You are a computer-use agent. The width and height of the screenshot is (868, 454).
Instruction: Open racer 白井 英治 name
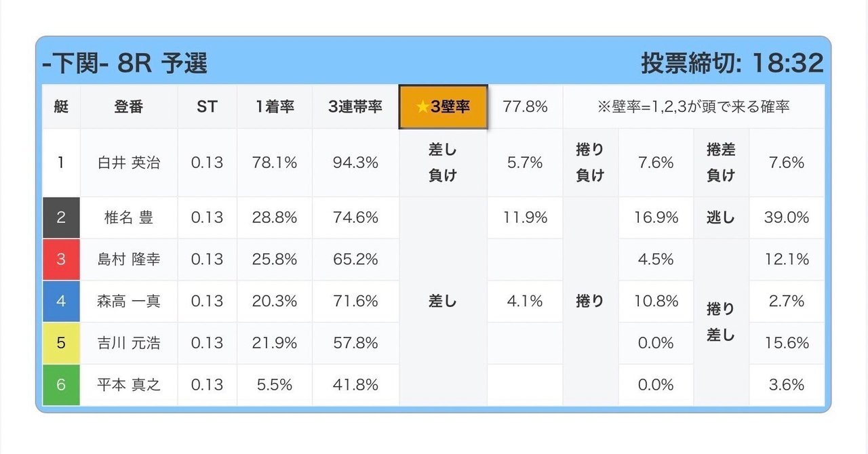[129, 163]
